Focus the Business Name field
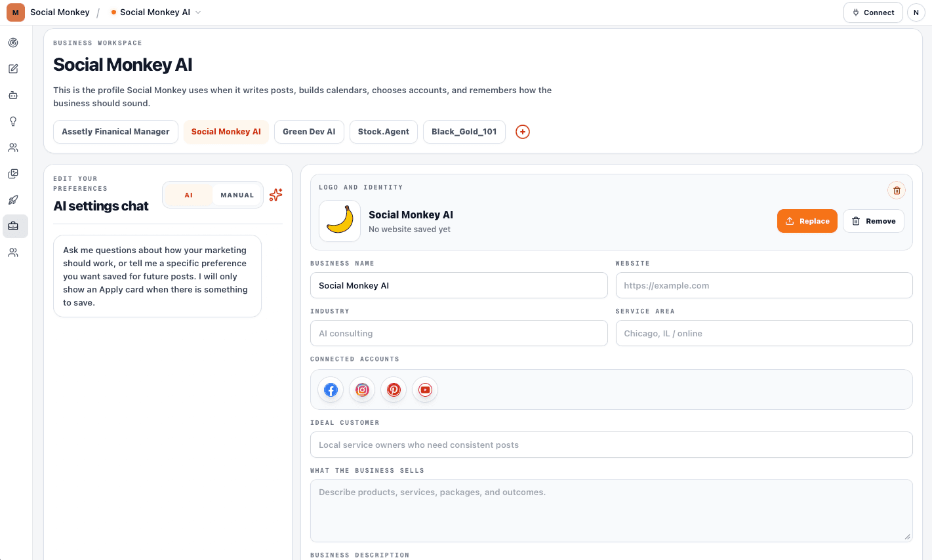The width and height of the screenshot is (932, 560). click(458, 285)
